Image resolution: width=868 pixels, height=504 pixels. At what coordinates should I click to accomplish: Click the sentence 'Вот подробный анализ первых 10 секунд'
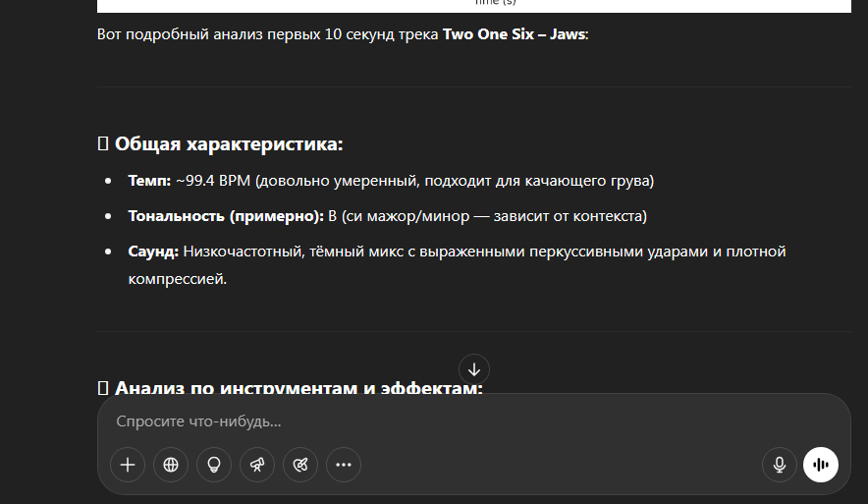pos(245,34)
